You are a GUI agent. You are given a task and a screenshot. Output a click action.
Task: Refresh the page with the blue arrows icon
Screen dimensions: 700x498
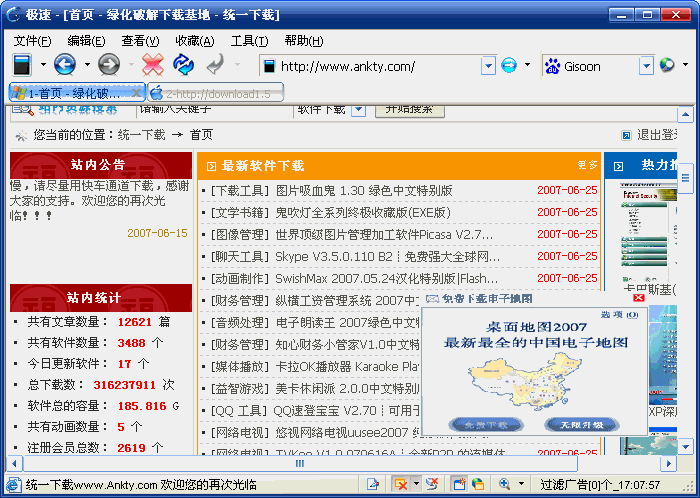point(183,66)
